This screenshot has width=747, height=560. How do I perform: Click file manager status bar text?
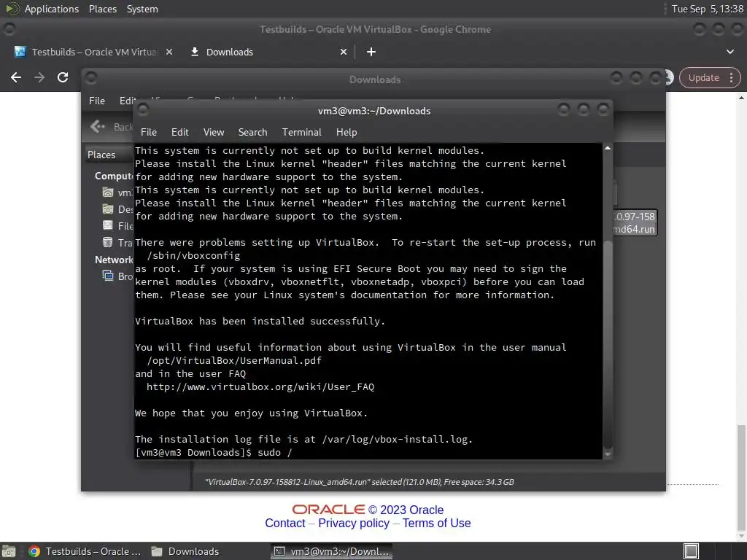point(359,482)
